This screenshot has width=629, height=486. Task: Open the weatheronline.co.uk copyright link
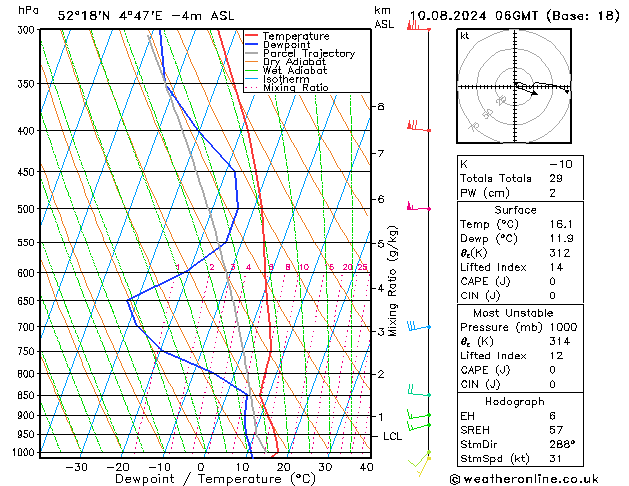tap(524, 479)
